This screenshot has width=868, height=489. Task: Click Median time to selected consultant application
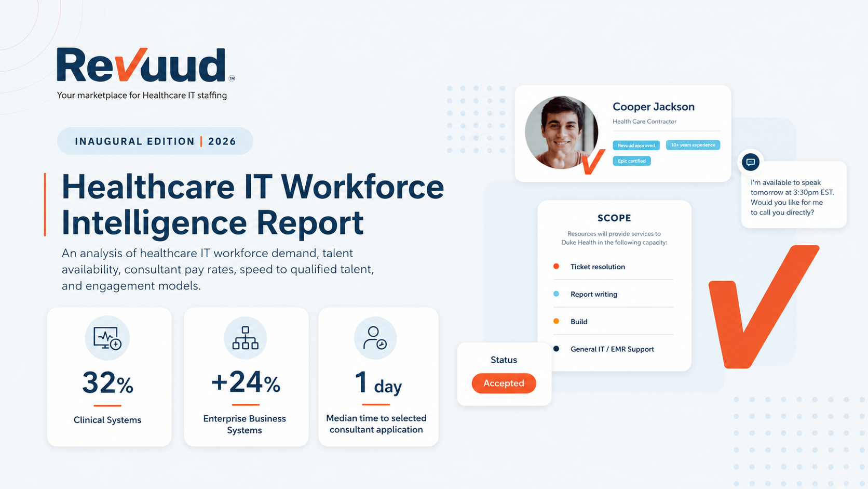(376, 424)
